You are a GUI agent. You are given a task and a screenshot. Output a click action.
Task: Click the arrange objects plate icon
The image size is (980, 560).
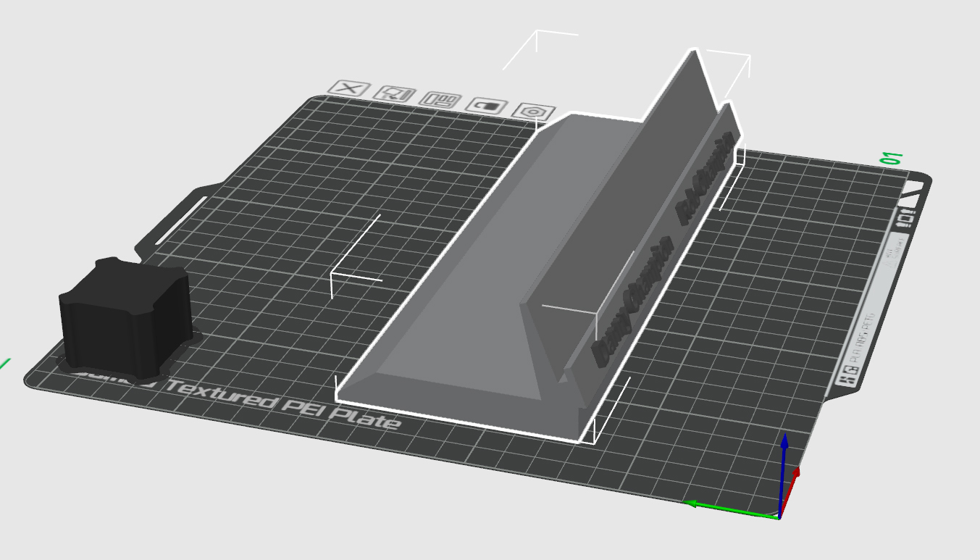point(441,100)
